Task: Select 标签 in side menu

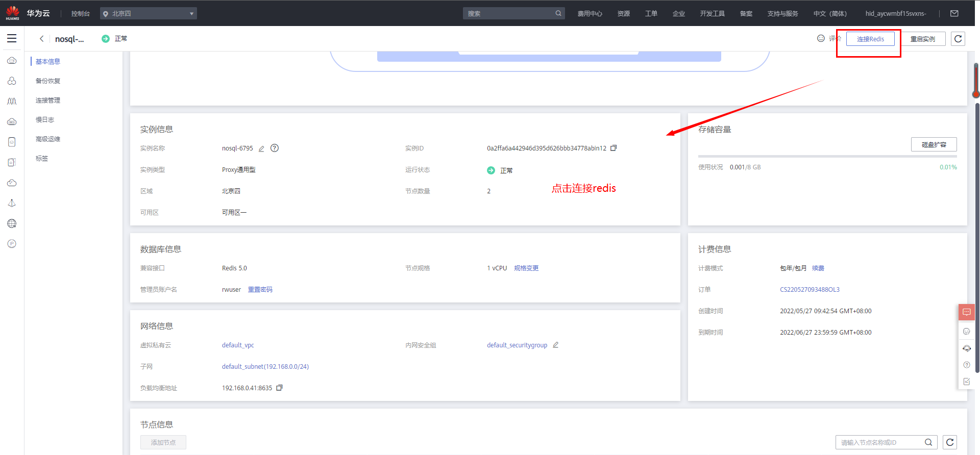Action: click(x=42, y=158)
